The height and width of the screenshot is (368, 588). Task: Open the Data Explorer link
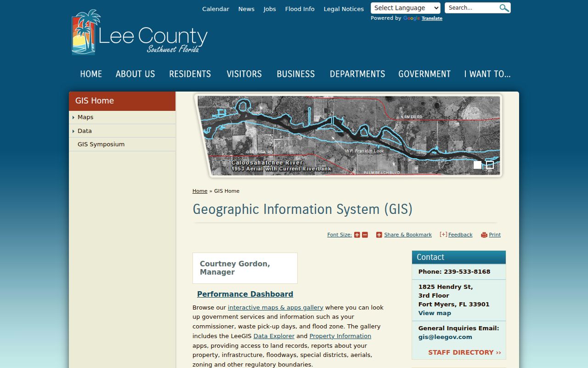pyautogui.click(x=274, y=336)
